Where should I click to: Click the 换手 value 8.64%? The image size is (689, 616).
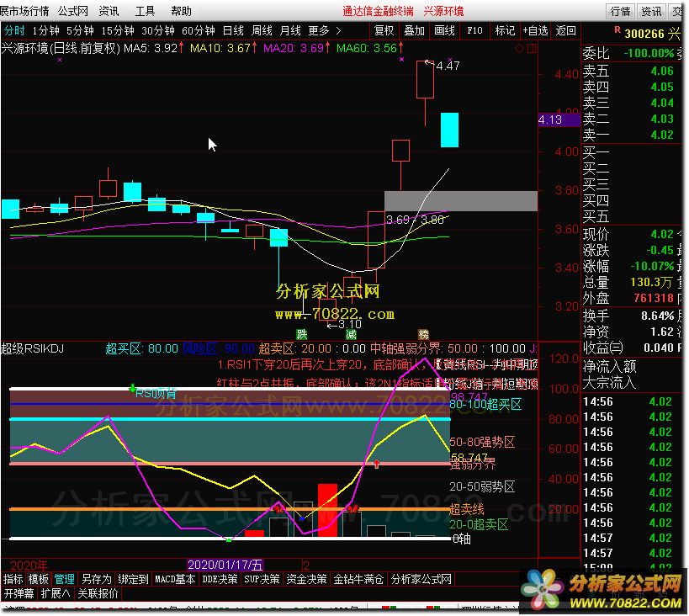click(657, 316)
